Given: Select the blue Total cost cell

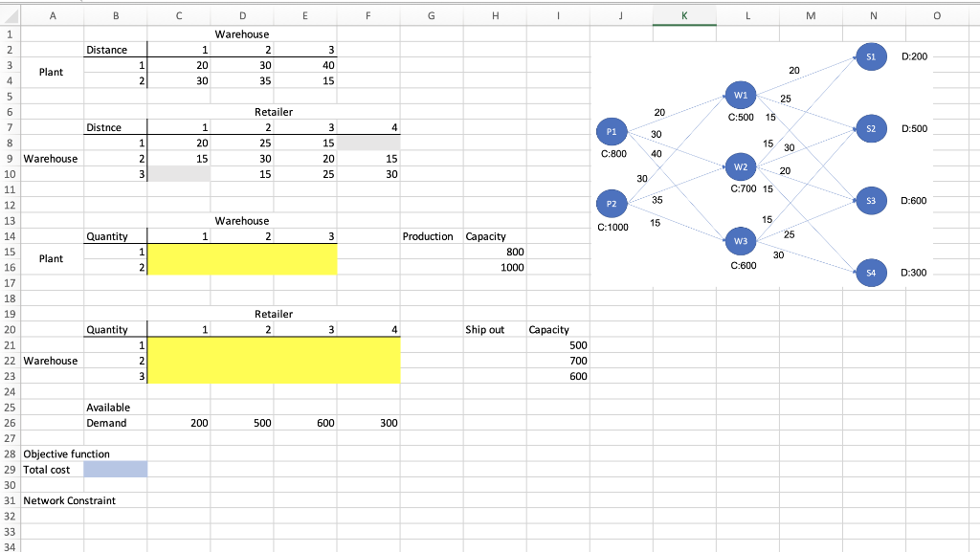Looking at the screenshot, I should click(x=114, y=469).
